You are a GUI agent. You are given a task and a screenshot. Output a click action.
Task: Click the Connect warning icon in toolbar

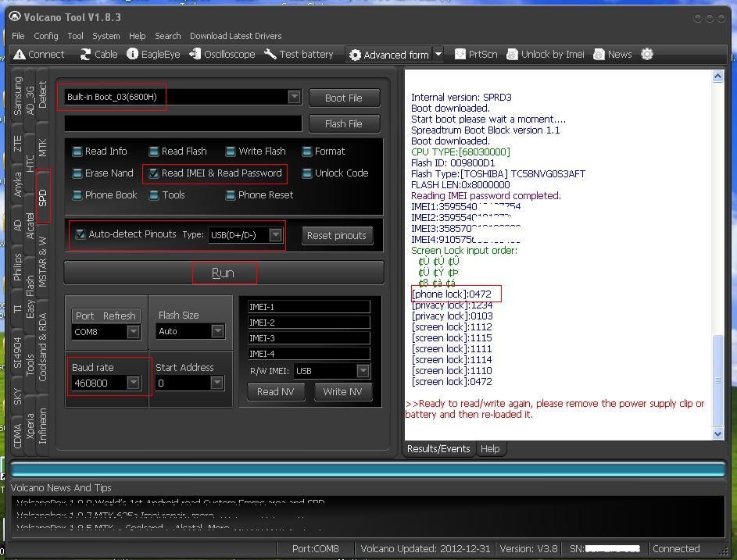click(x=20, y=55)
